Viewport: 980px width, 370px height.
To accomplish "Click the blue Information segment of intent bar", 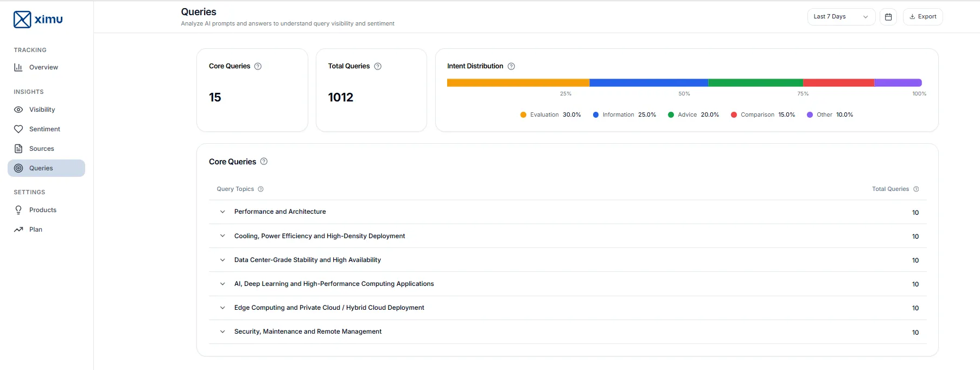I will click(648, 83).
